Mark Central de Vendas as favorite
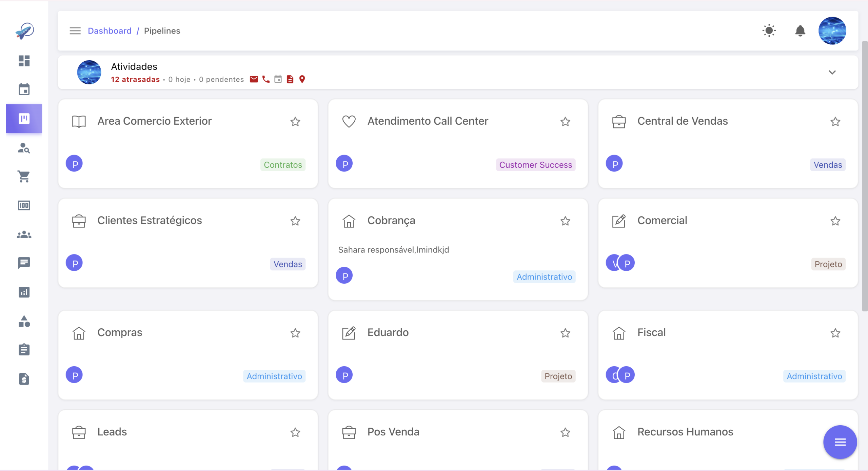The height and width of the screenshot is (471, 868). pyautogui.click(x=835, y=122)
